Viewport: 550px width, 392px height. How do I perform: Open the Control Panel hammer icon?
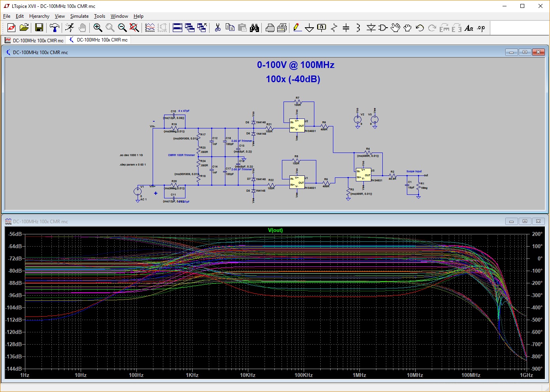coord(55,28)
